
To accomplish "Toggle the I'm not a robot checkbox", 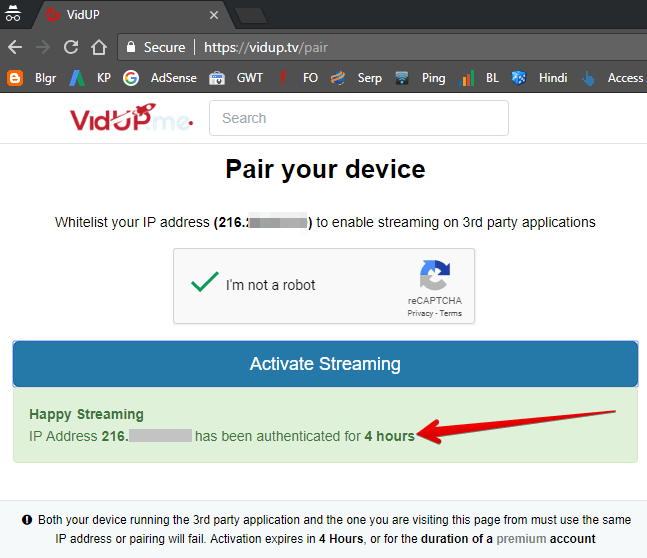I will [x=205, y=282].
